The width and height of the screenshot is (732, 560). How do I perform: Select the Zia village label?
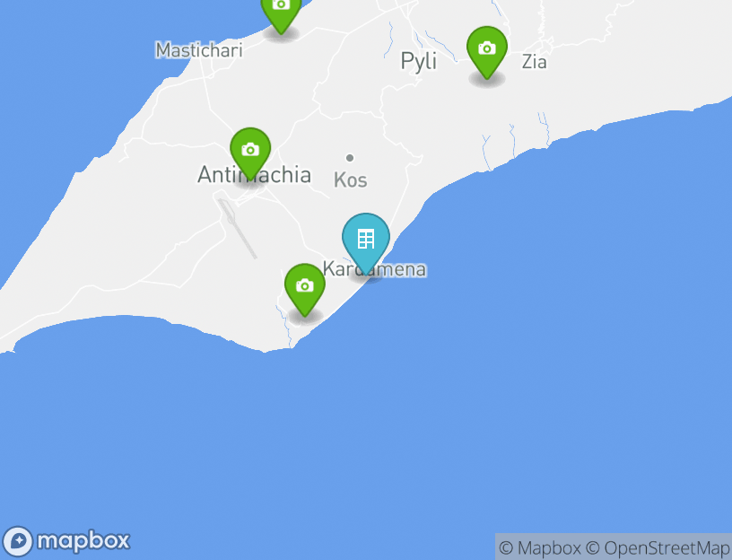pos(534,62)
